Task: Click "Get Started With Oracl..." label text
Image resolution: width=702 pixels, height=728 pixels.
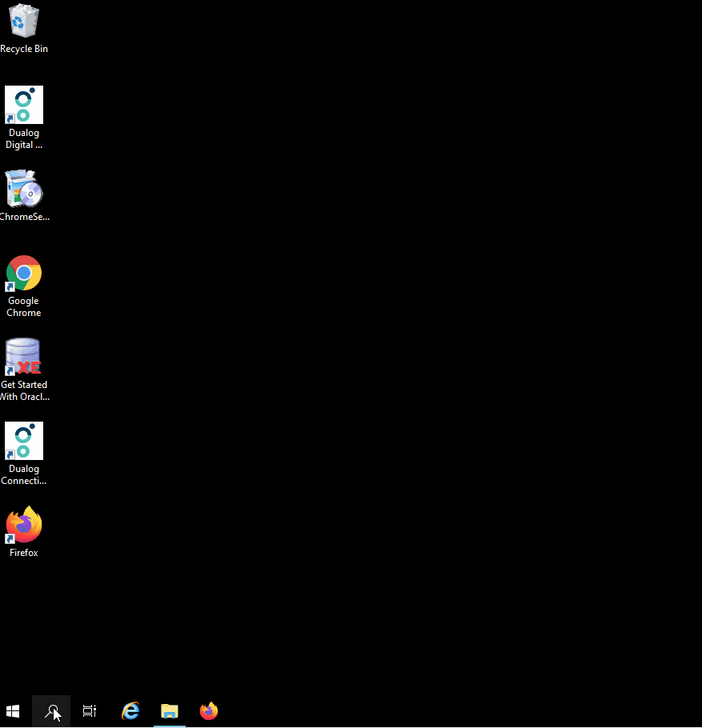Action: (25, 390)
